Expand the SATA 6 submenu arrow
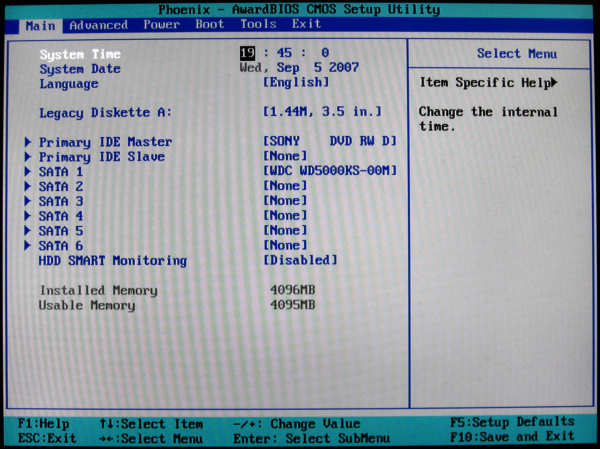The width and height of the screenshot is (600, 449). click(x=28, y=245)
